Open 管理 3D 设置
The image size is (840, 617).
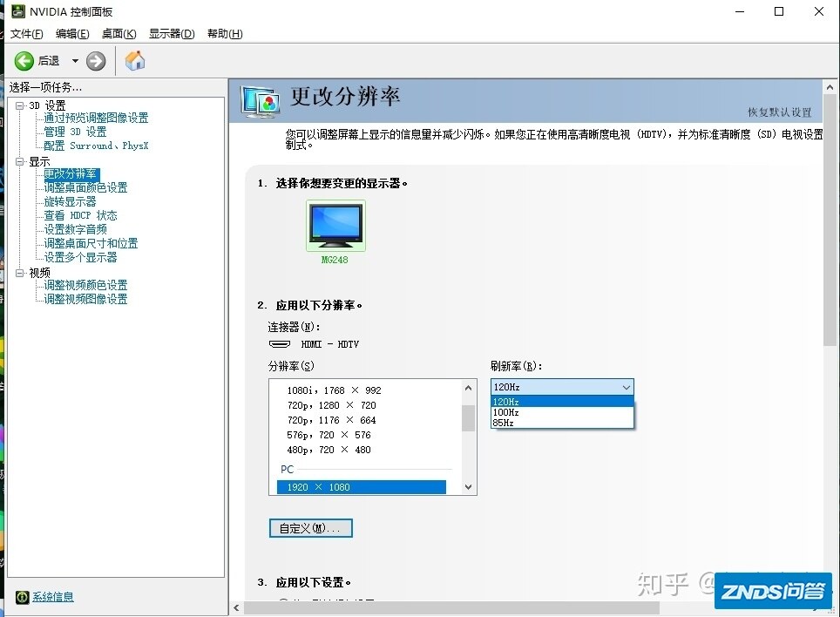click(x=75, y=132)
